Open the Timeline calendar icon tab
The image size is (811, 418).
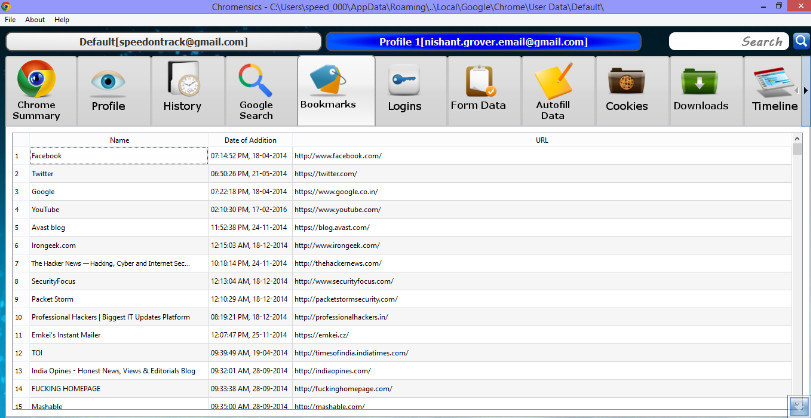point(775,82)
